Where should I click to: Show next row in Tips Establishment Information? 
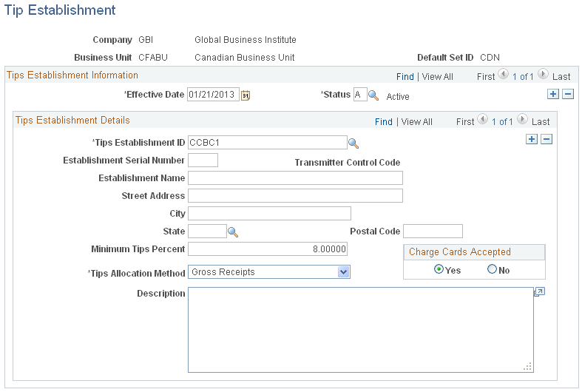tap(543, 74)
